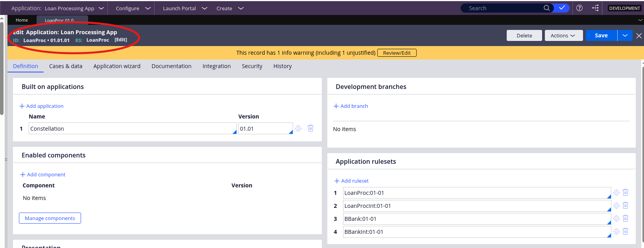Delete the BBankInt:01-01 ruleset trash icon

tap(626, 231)
